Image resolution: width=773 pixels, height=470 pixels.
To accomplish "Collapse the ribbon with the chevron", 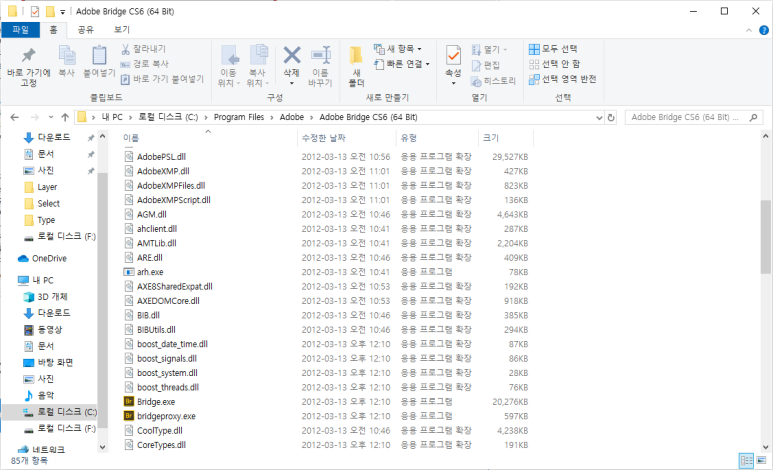I will tap(749, 31).
